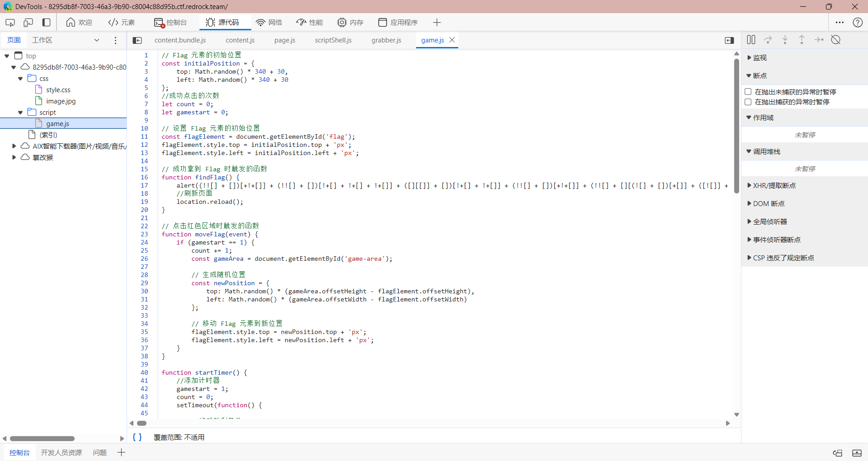868x461 pixels.
Task: Open DevTools help icon
Action: click(x=857, y=23)
